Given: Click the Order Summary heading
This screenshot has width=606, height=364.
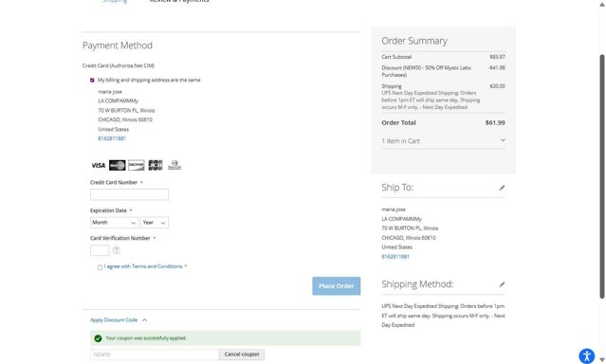Looking at the screenshot, I should point(414,41).
